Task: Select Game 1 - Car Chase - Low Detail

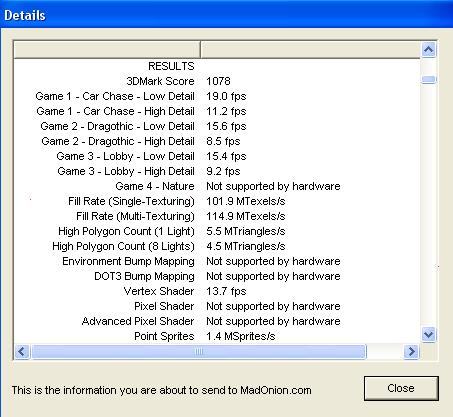Action: (x=115, y=96)
